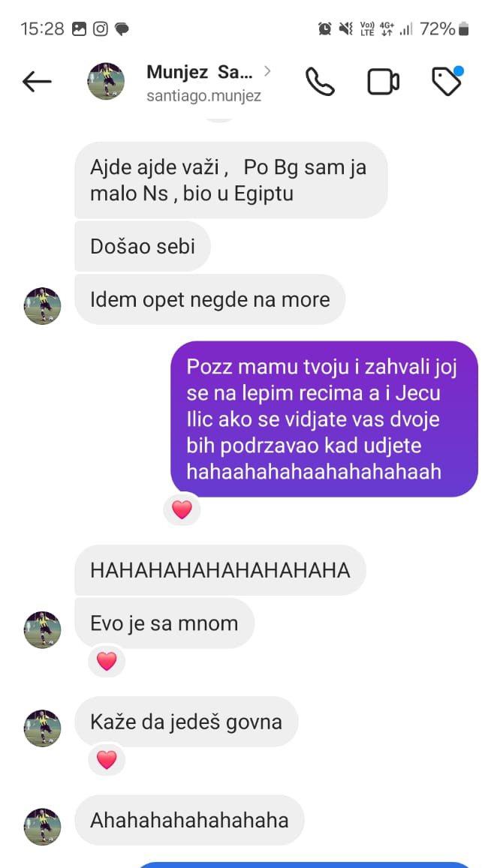
Task: Select the 'Idem opet negde na more' message
Action: (x=210, y=299)
